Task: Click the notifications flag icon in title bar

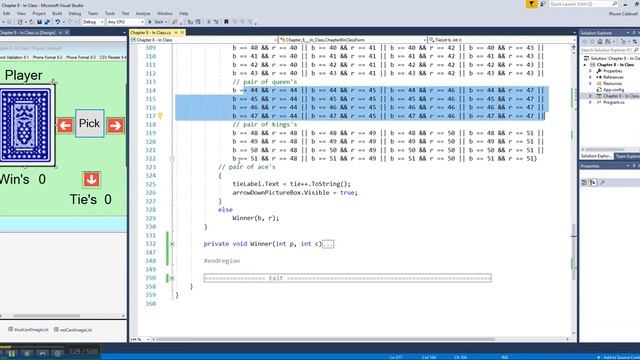Action: 531,4
